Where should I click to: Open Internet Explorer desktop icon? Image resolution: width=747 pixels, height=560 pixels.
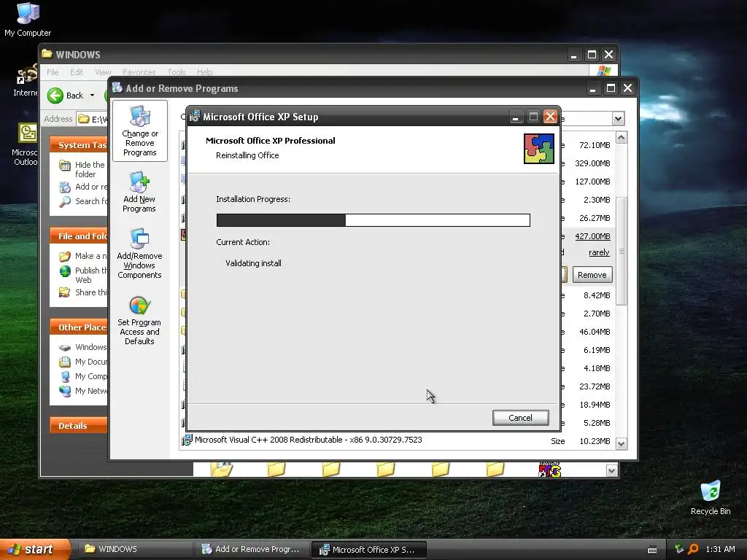tap(26, 80)
